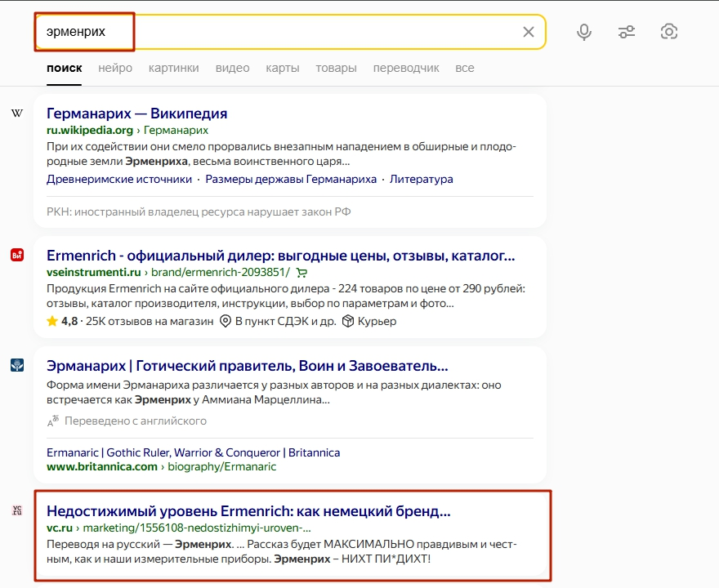Visit the www.britannica.com domain link
This screenshot has width=719, height=588.
coord(102,466)
